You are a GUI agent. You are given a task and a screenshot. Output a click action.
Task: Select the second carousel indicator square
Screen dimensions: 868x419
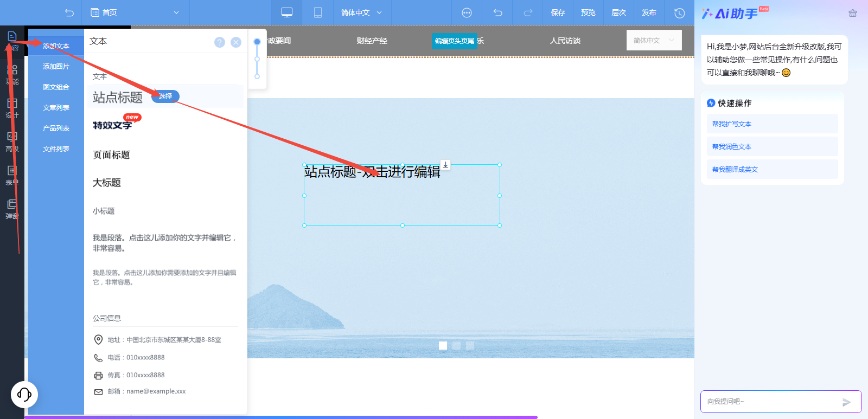pos(456,345)
